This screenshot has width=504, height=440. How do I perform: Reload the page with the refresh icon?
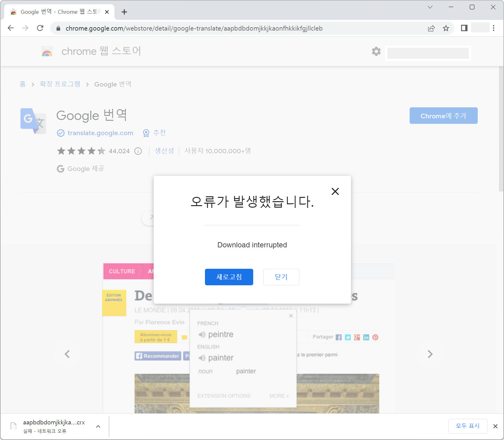click(40, 28)
